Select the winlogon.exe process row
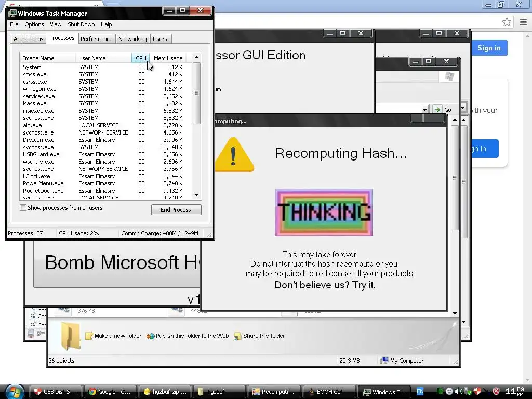 (106, 89)
